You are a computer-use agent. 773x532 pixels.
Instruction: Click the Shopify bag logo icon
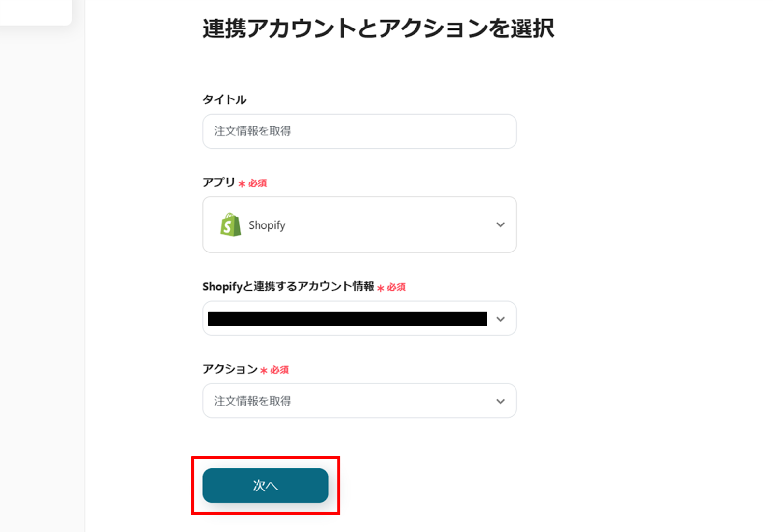[230, 225]
